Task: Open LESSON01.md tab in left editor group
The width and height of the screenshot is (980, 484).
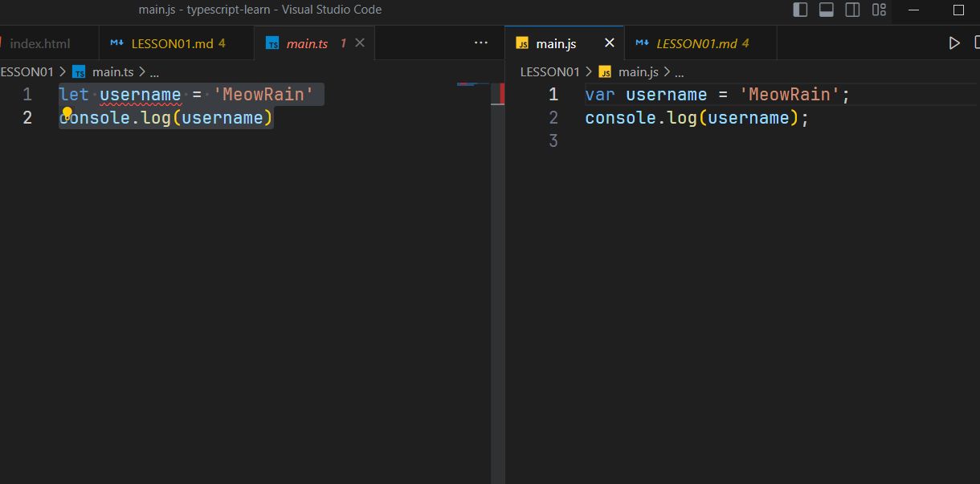Action: [172, 43]
